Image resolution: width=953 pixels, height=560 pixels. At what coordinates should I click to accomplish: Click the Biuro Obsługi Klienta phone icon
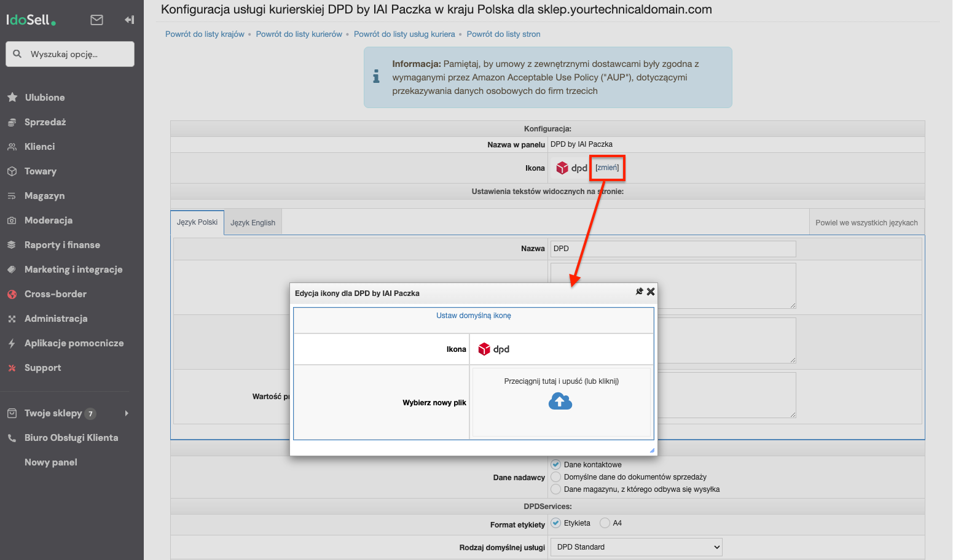point(12,438)
